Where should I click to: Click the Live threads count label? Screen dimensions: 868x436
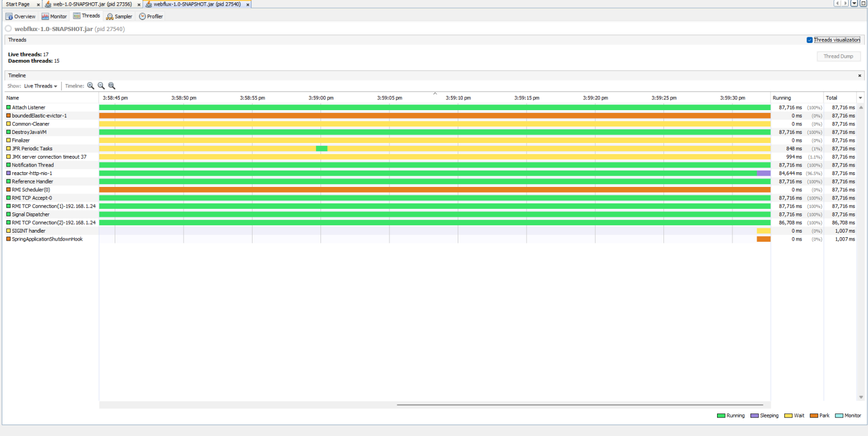coord(28,55)
